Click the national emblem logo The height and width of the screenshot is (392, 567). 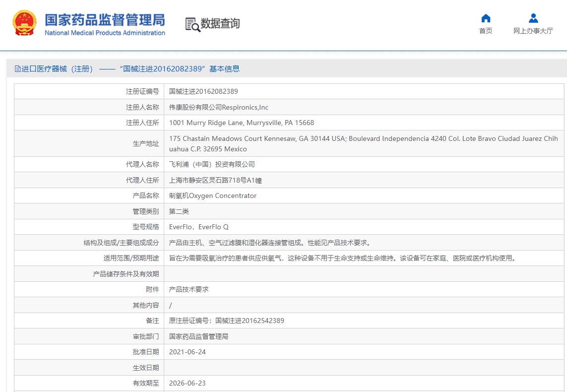tap(24, 23)
